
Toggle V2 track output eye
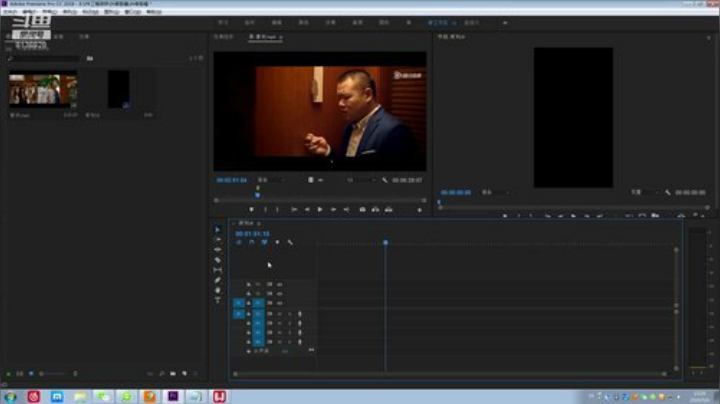coord(279,294)
